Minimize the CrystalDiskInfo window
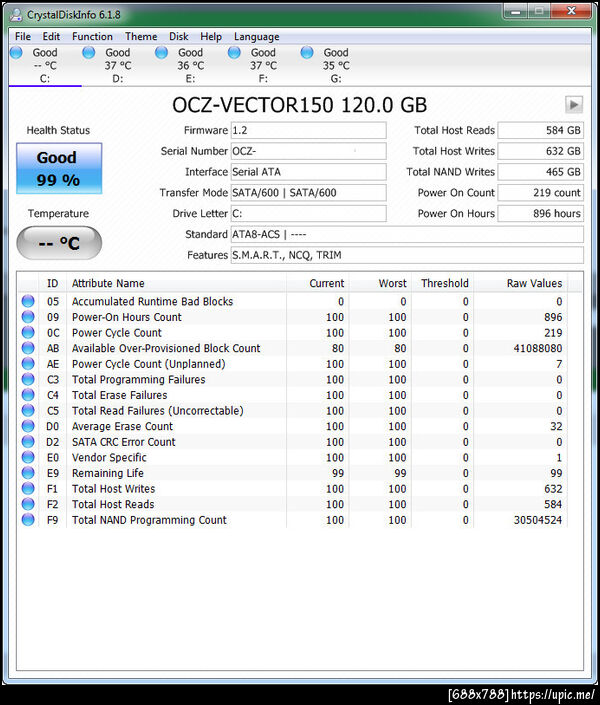Viewport: 600px width, 705px height. 515,11
